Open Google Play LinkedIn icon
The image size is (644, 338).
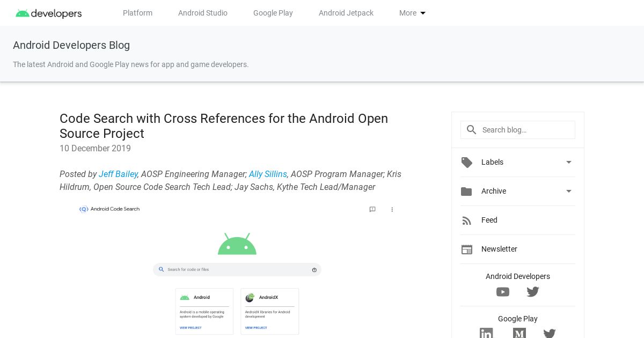tap(486, 333)
